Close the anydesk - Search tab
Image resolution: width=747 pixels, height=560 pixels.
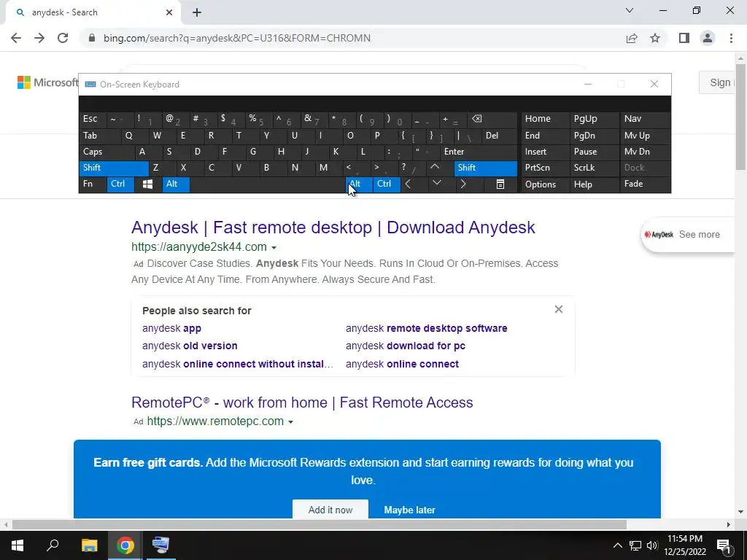click(169, 12)
